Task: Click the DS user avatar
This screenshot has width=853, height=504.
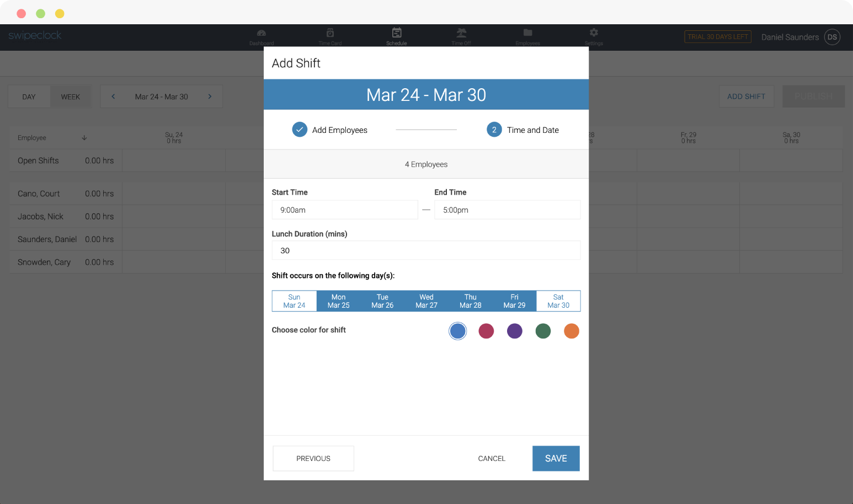Action: click(x=832, y=37)
